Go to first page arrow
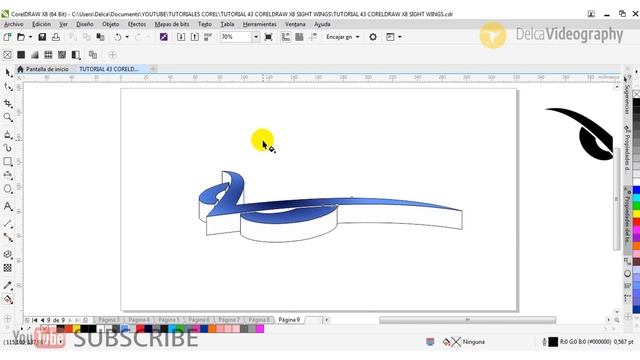The height and width of the screenshot is (360, 640). [35, 320]
